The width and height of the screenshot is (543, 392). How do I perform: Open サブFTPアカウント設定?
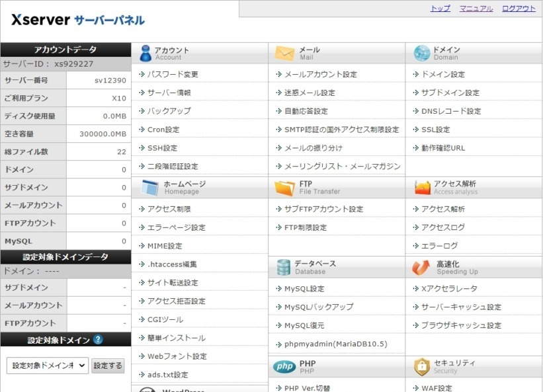coord(323,209)
